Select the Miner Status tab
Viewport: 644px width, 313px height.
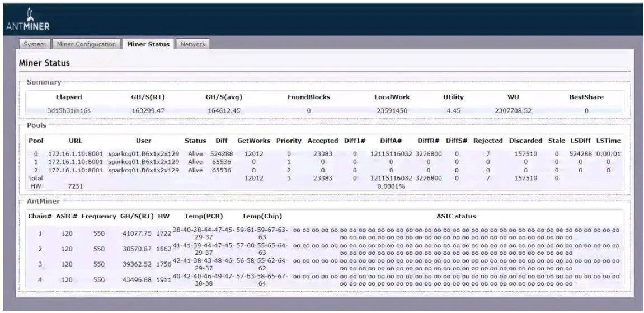pyautogui.click(x=148, y=44)
